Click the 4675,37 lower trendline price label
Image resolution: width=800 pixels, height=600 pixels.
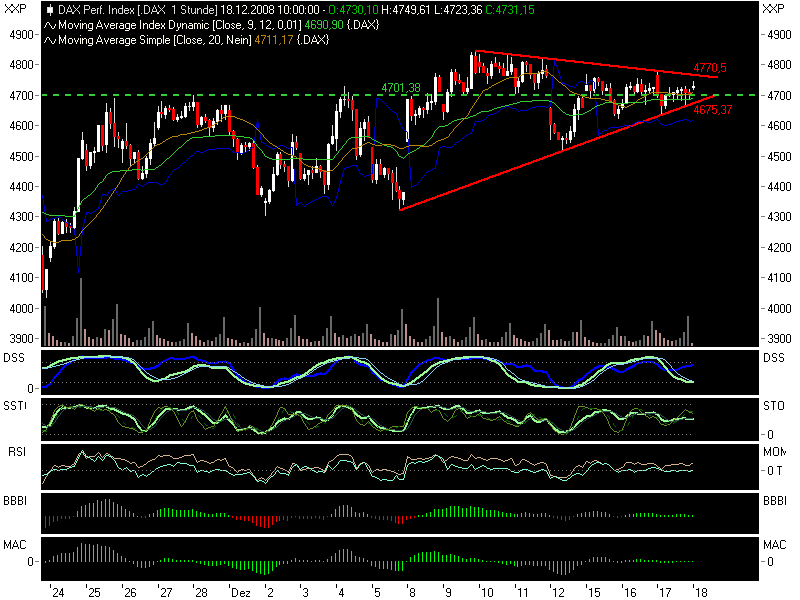(x=712, y=110)
